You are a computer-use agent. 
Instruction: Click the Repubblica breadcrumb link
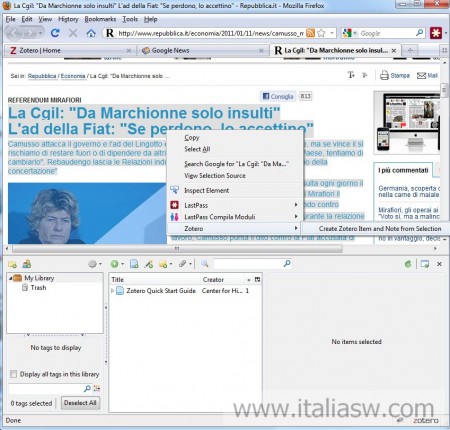pos(42,76)
